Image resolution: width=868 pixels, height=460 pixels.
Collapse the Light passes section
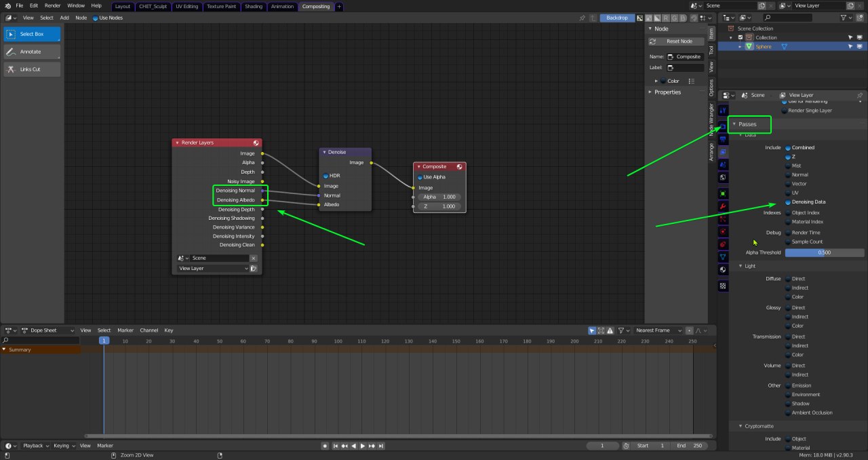point(742,266)
